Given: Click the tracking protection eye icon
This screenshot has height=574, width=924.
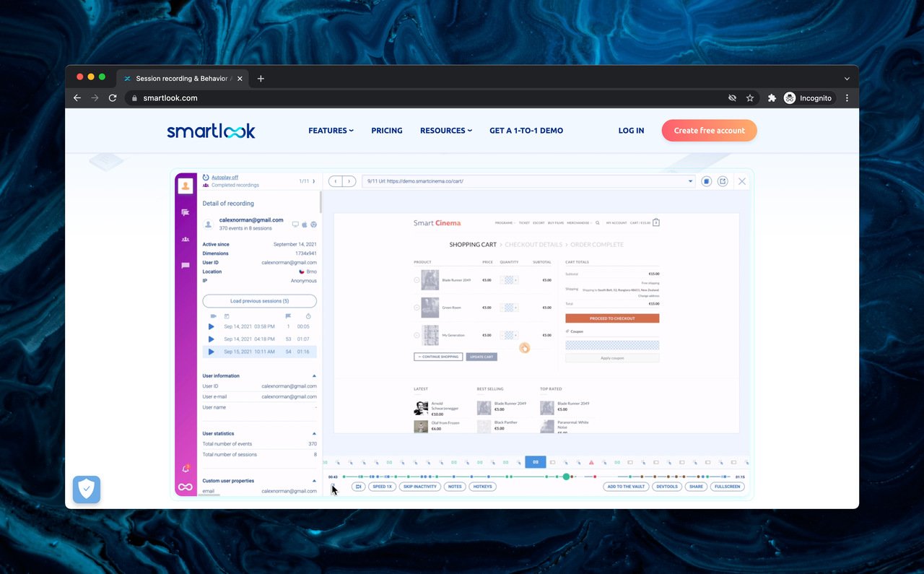Looking at the screenshot, I should (732, 98).
